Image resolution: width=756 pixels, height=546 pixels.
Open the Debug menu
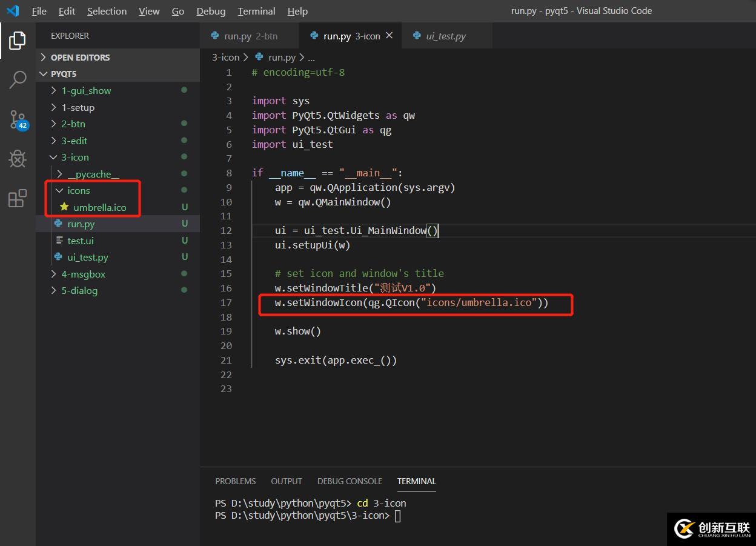click(211, 11)
